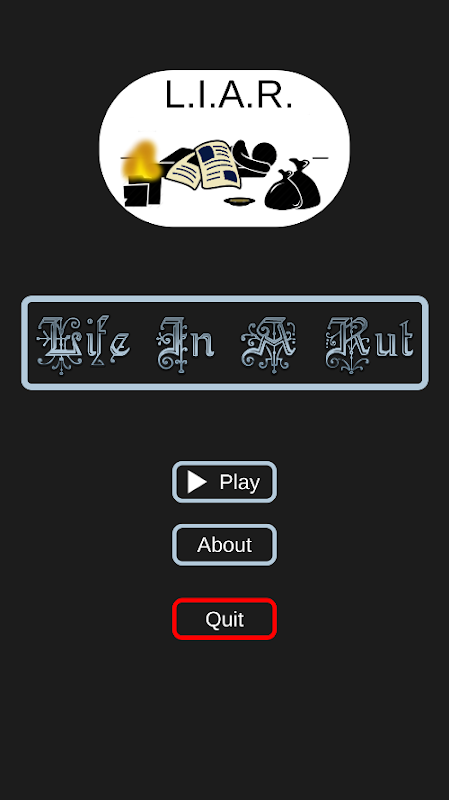The height and width of the screenshot is (800, 449).
Task: Click the ornate word "Life" in title
Action: click(83, 344)
